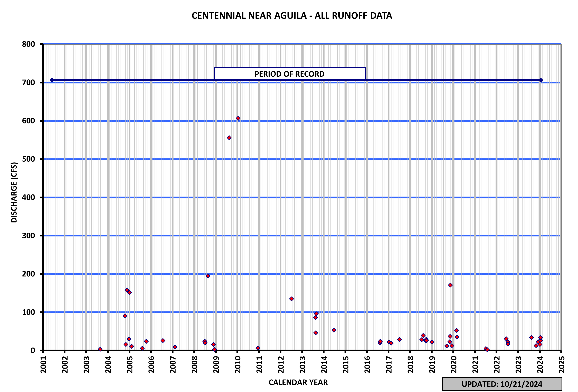The image size is (578, 392).
Task: Select the data point near 555 CFS in 2009
Action: [229, 138]
